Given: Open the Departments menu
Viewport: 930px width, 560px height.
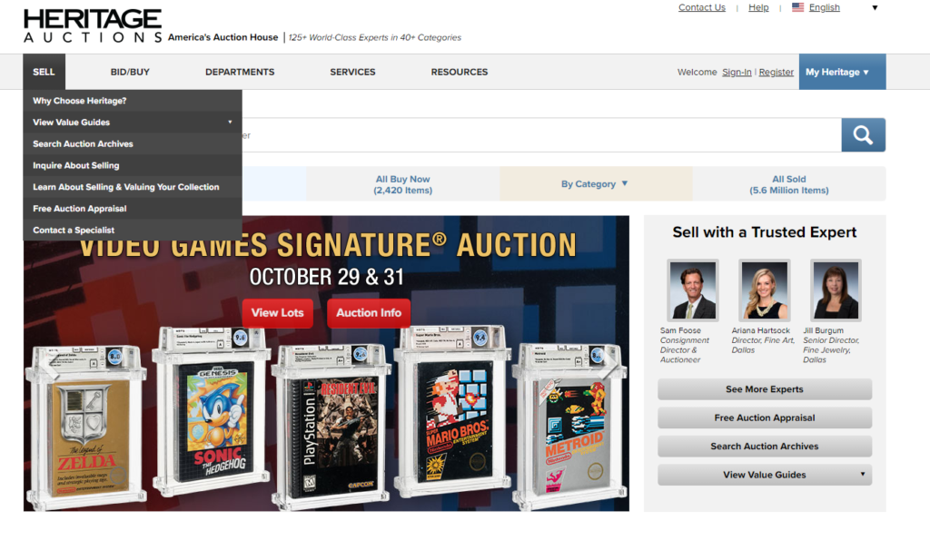Looking at the screenshot, I should (240, 72).
